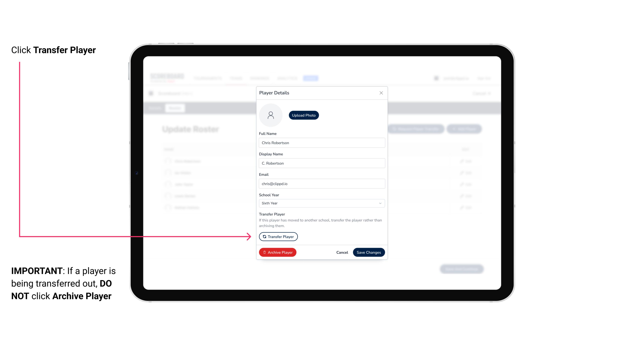
Task: Switch to the highlighted blue nav tab
Action: pos(311,78)
